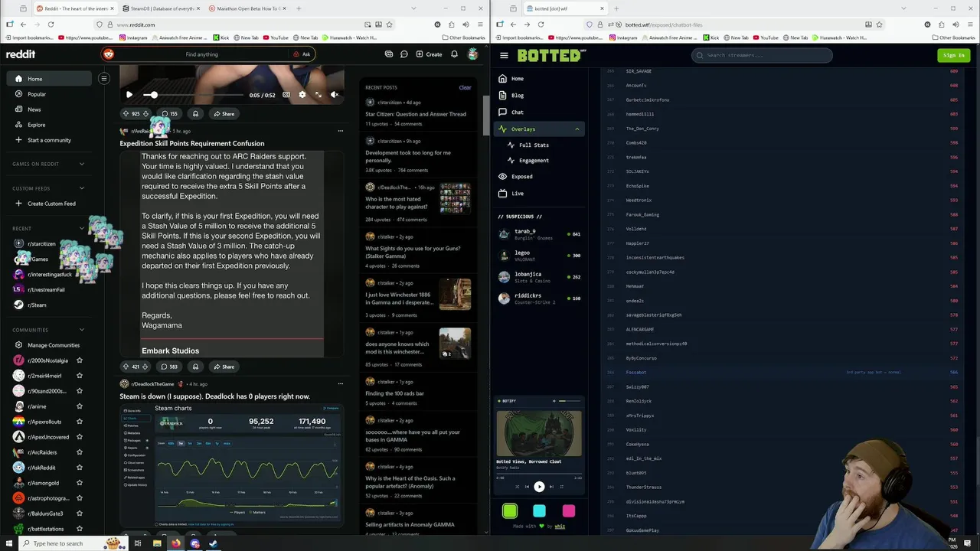This screenshot has width=980, height=551.
Task: Collapse the Reddit left navigation sidebar
Action: click(104, 78)
